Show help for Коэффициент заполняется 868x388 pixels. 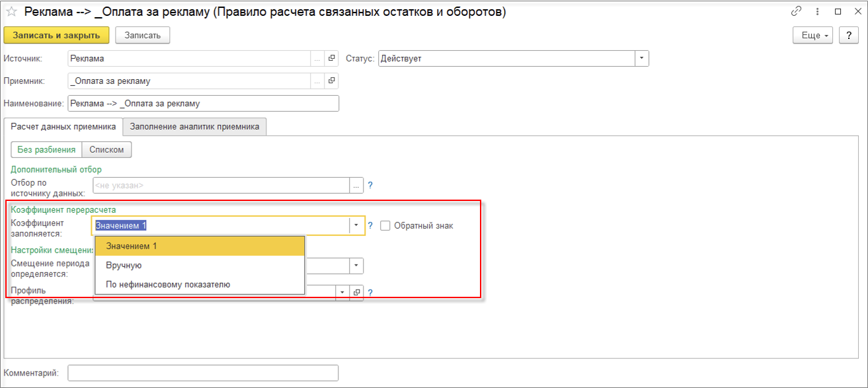370,225
